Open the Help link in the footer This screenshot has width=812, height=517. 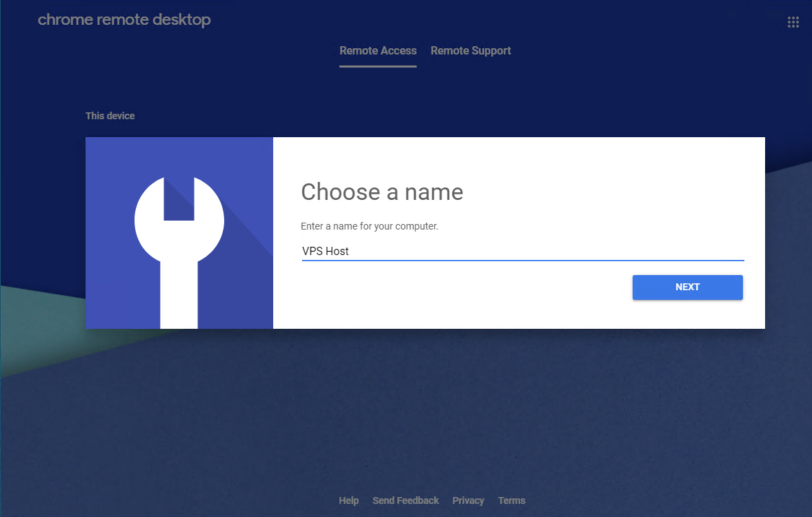[348, 500]
